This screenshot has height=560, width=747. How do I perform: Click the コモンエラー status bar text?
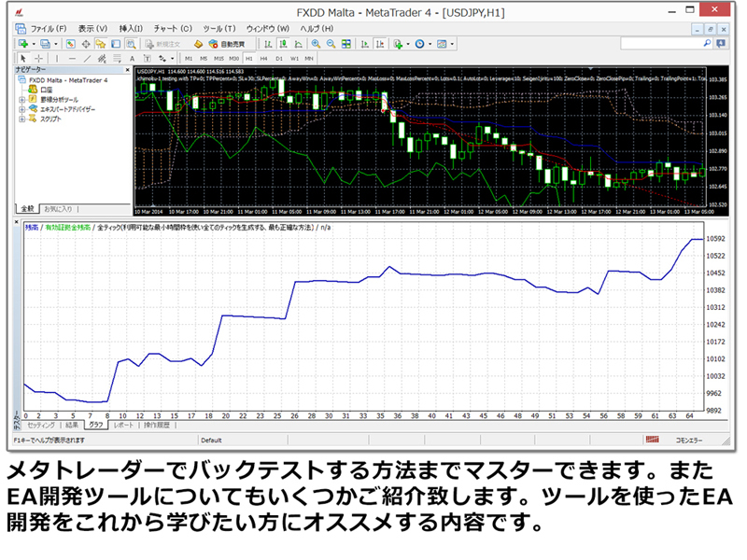pos(689,441)
